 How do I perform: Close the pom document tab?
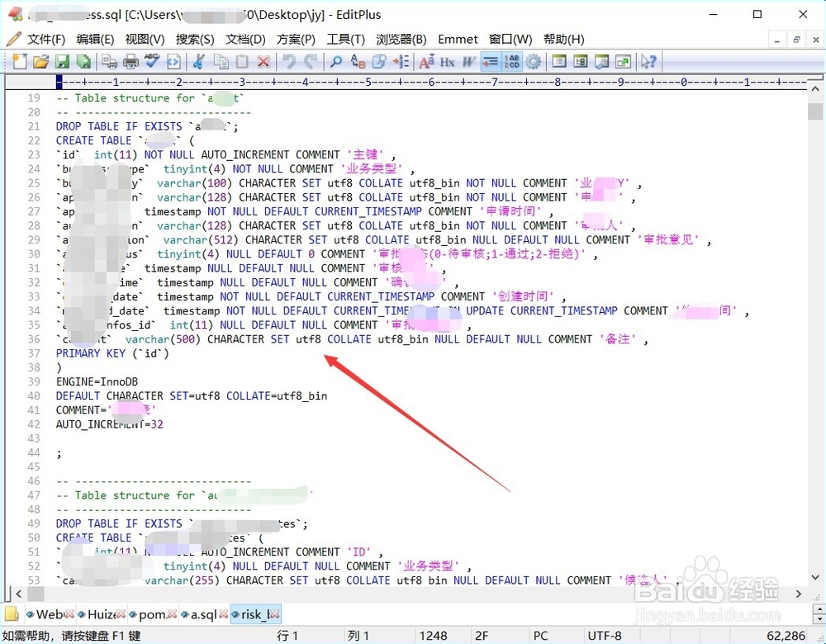(x=173, y=614)
